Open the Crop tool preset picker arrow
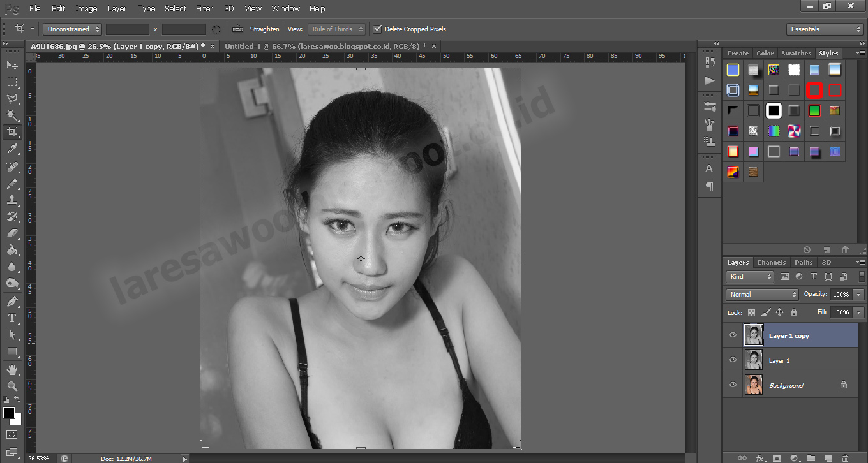 pos(33,29)
